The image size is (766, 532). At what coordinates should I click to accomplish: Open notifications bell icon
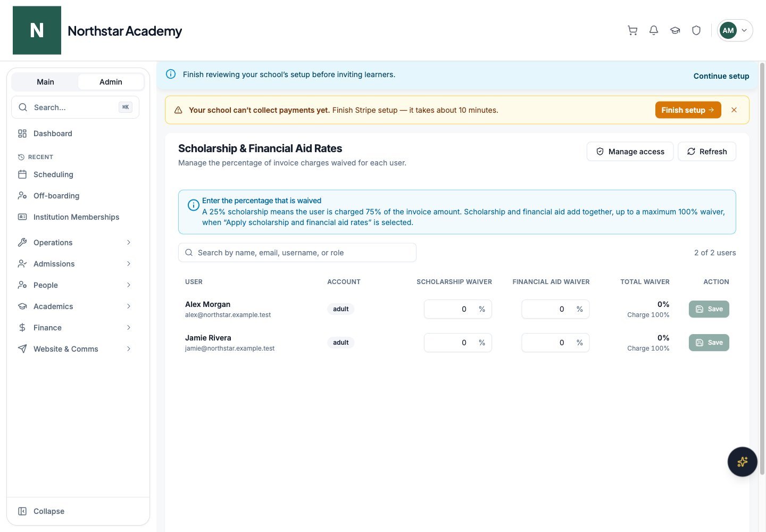(x=654, y=30)
